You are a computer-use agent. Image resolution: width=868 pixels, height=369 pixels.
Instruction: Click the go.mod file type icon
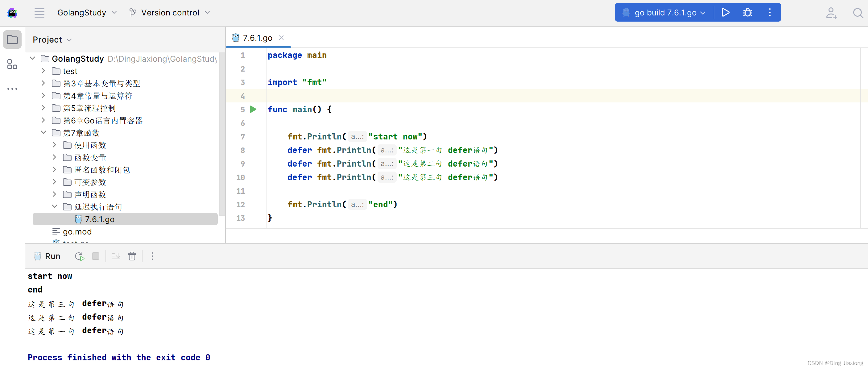(x=56, y=231)
